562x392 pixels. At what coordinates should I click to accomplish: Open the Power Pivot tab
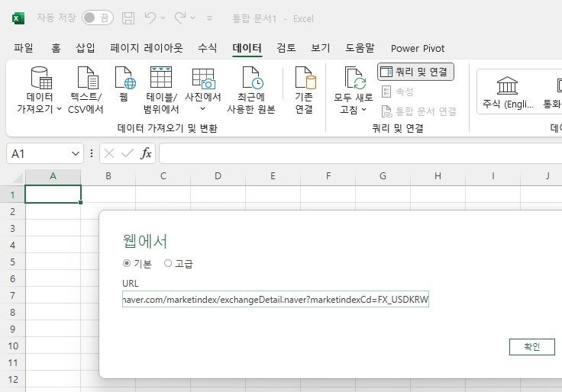pos(418,48)
